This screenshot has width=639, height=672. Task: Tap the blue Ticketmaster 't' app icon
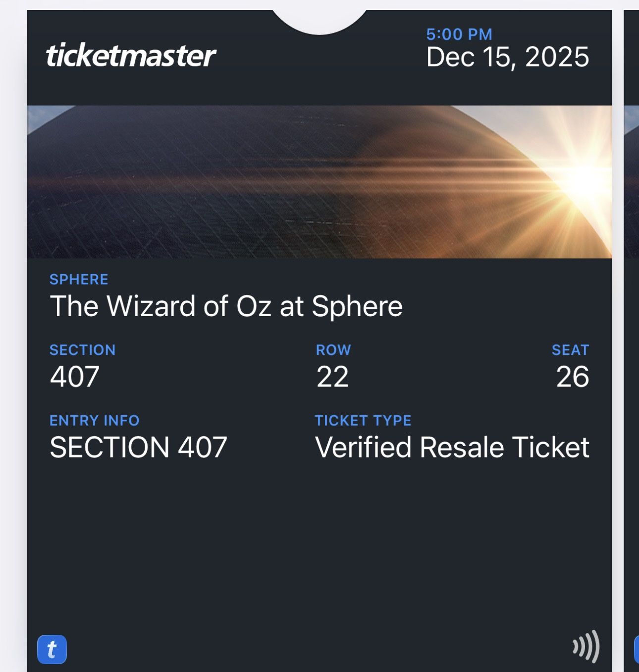52,649
